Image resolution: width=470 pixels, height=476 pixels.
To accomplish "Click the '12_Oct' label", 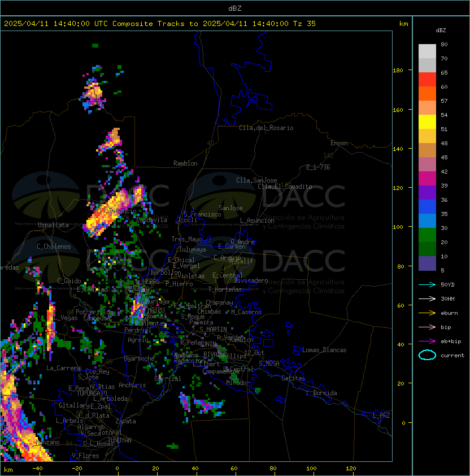I will 254,353.
